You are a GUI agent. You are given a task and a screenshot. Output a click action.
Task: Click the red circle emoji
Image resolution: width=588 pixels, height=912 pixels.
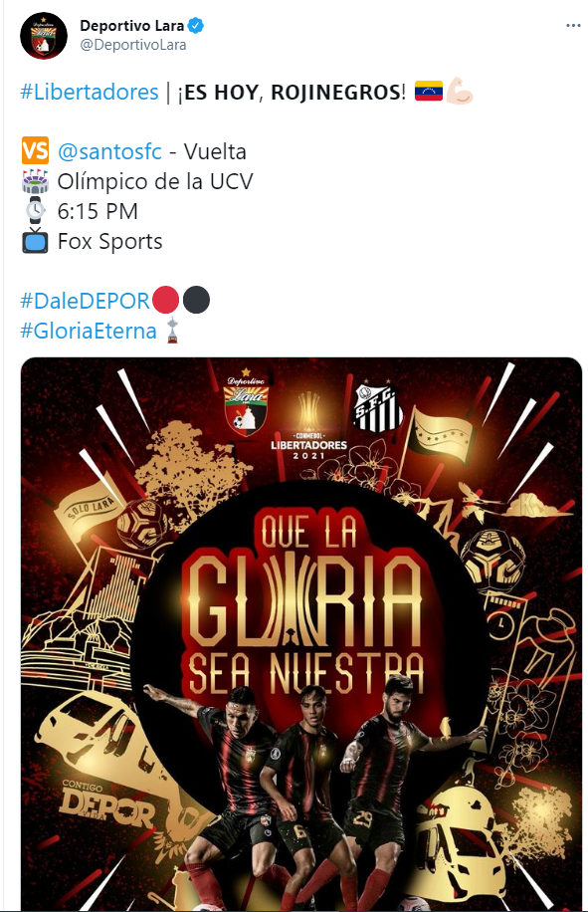point(165,300)
